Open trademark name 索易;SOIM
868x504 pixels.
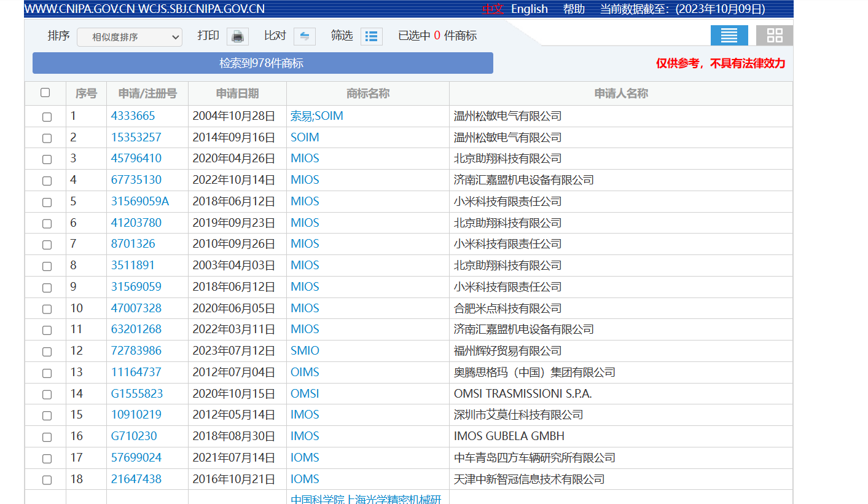point(317,116)
